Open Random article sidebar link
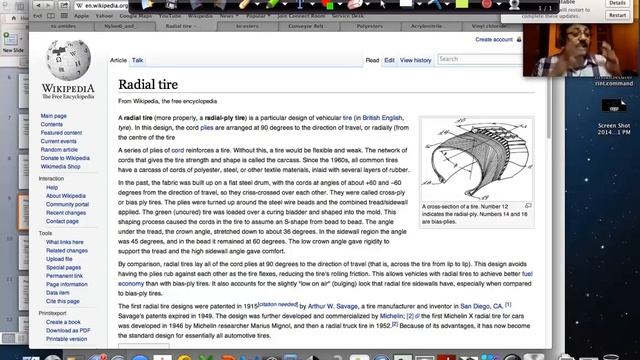640x360 pixels. pyautogui.click(x=59, y=150)
